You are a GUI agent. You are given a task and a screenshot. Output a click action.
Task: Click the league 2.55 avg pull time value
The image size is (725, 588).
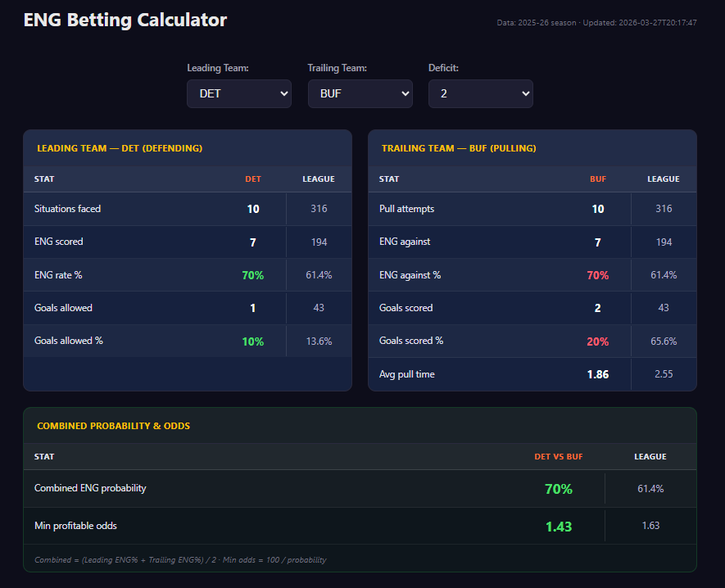pos(664,374)
